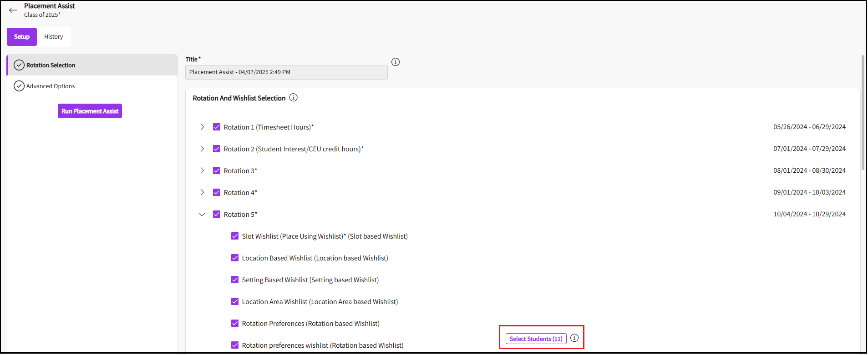Viewport: 868px width, 355px height.
Task: Expand Rotation 2 Student Interest chevron
Action: (x=202, y=149)
